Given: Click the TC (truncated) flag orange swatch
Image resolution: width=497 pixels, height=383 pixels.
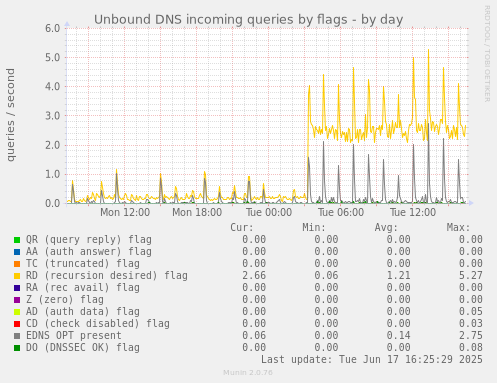Looking at the screenshot, I should tap(17, 264).
